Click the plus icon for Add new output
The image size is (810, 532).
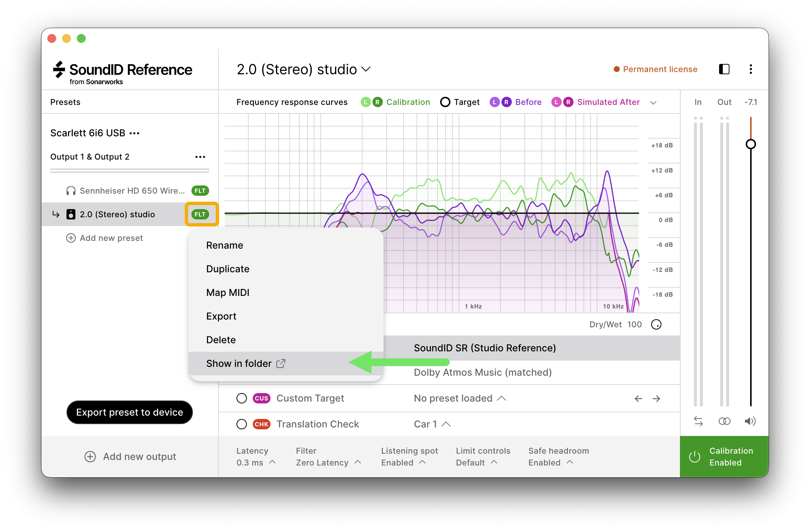[x=90, y=457]
